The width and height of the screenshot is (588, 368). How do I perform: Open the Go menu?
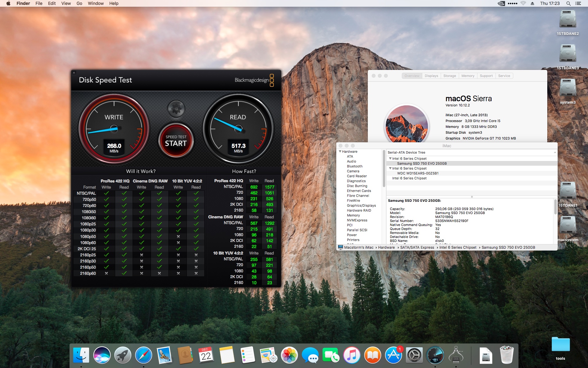tap(79, 3)
